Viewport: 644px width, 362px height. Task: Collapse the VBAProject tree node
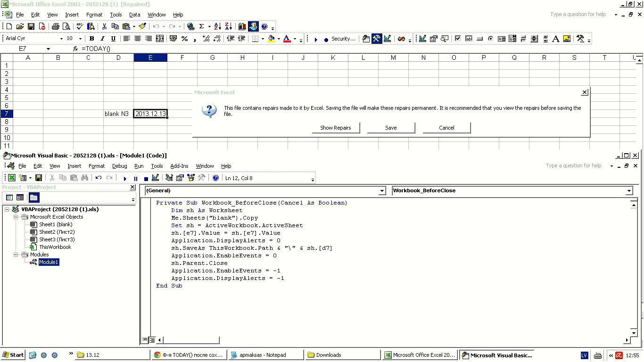[x=7, y=209]
